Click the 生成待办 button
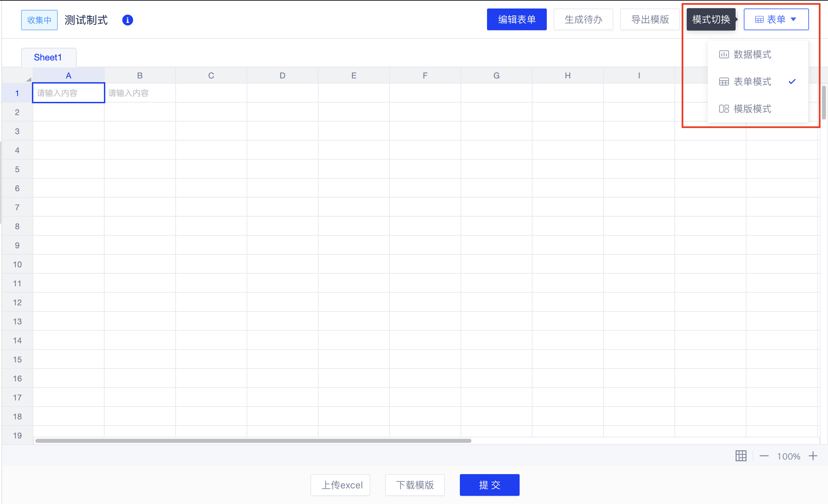828x504 pixels. [583, 19]
